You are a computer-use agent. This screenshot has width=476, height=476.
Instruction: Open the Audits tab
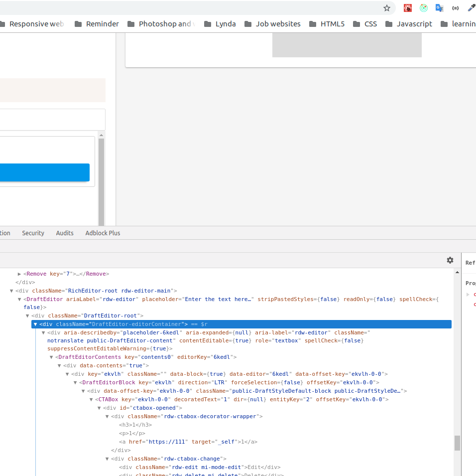(65, 233)
